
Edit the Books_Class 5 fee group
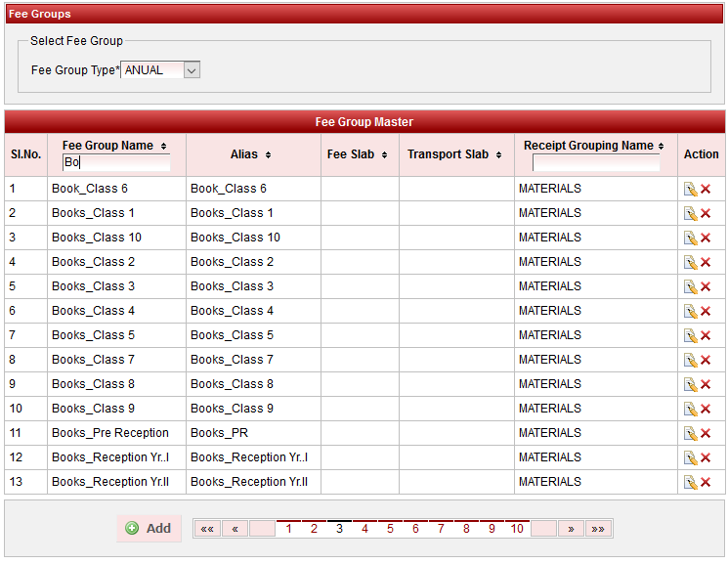coord(690,335)
